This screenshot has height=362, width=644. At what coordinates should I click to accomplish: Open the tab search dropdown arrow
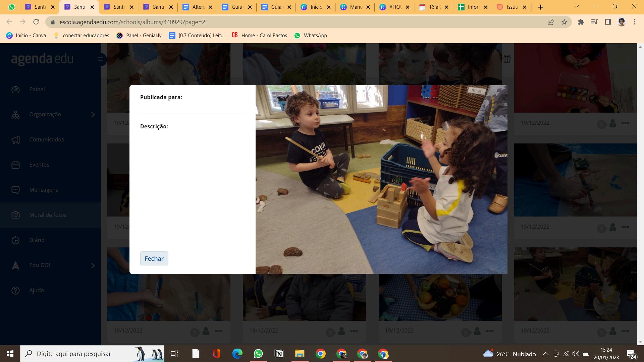[x=577, y=7]
